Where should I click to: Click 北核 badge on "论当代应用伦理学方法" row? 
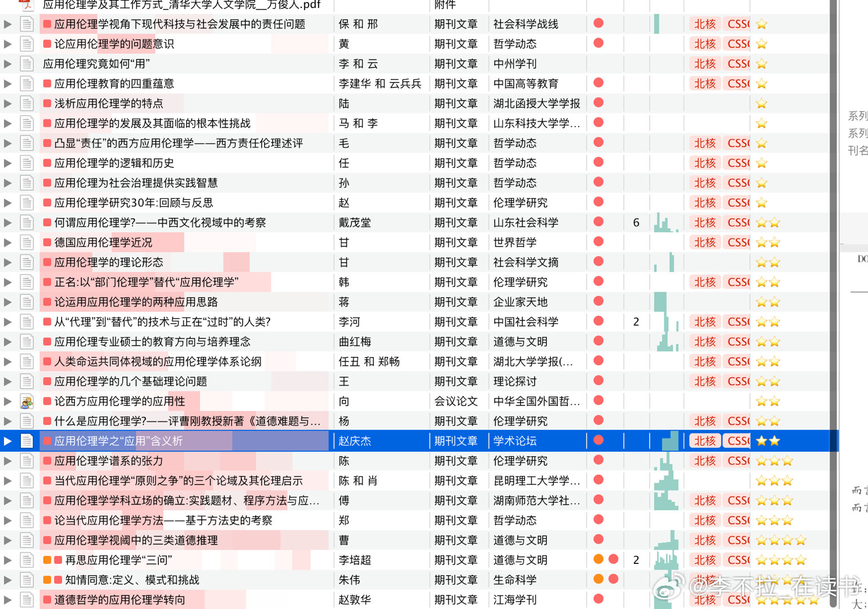pyautogui.click(x=704, y=520)
